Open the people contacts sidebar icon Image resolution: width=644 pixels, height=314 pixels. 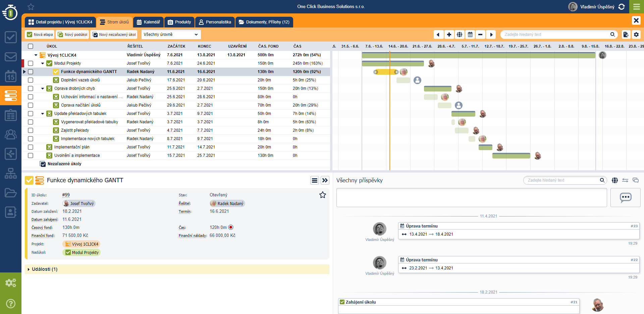point(11,134)
